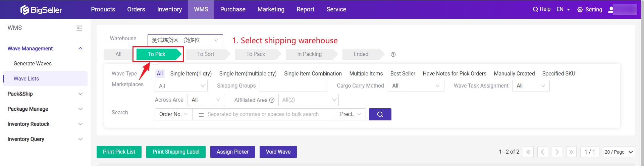The width and height of the screenshot is (644, 166).
Task: Click the user profile avatar icon
Action: coord(611,9)
